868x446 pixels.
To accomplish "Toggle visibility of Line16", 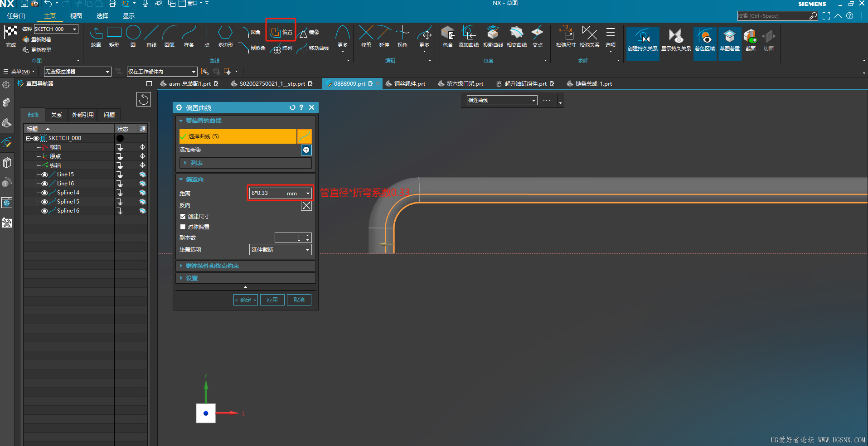I will (44, 184).
